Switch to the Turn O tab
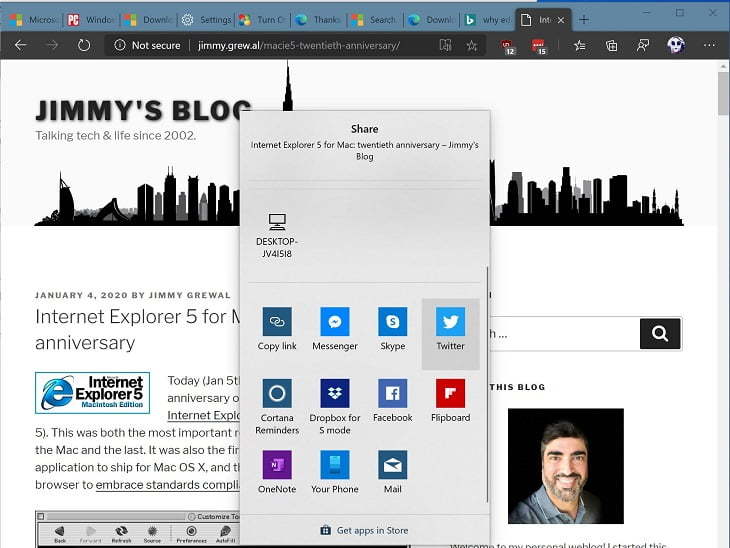Screen dimensions: 730x548 pos(263,20)
